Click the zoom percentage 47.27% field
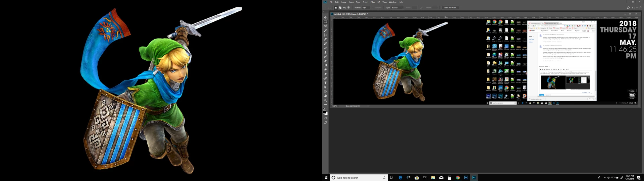 334,106
